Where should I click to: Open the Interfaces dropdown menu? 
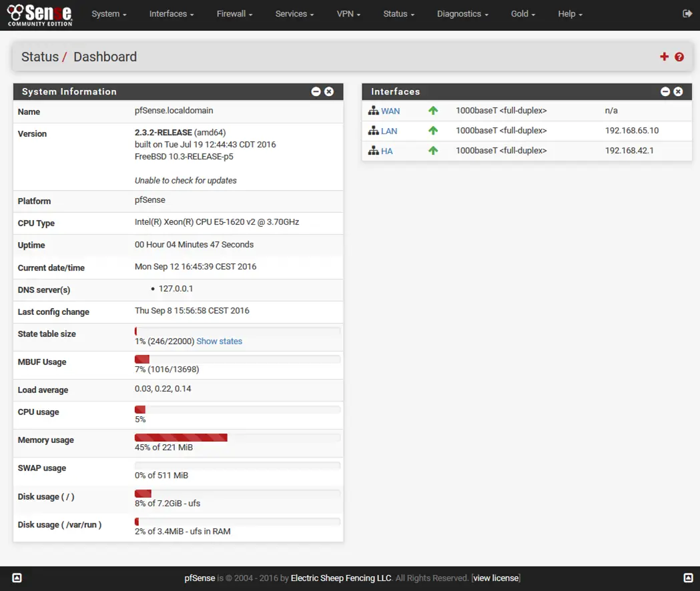tap(171, 14)
